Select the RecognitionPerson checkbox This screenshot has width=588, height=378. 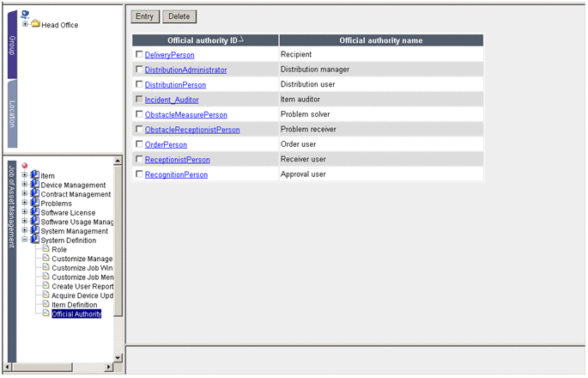click(139, 174)
